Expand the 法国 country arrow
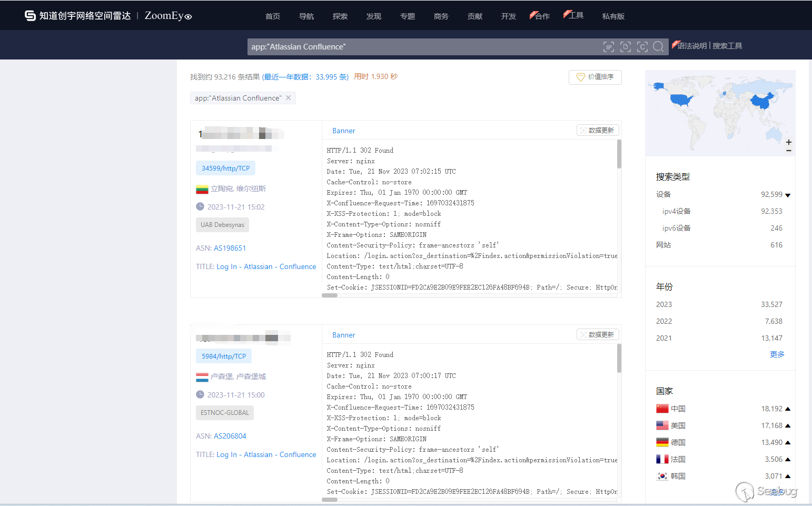812x506 pixels. pyautogui.click(x=788, y=459)
